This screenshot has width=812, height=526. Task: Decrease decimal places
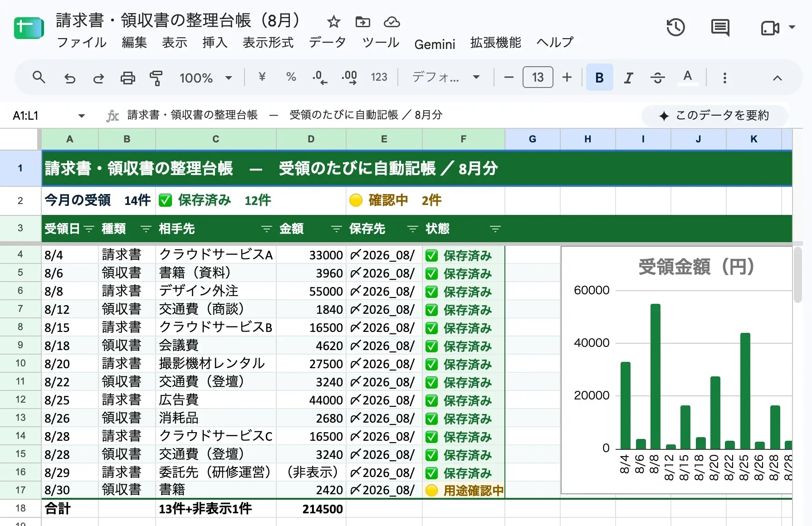point(320,78)
